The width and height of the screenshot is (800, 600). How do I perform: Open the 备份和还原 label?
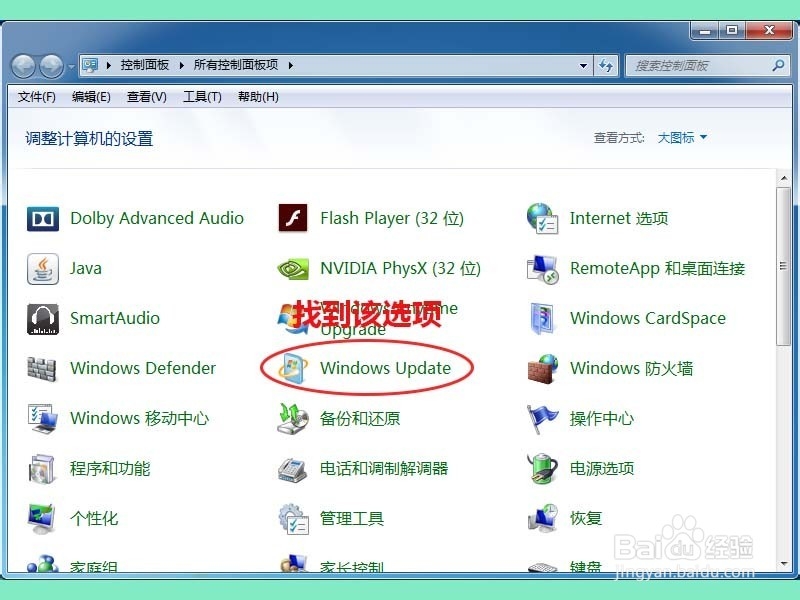click(x=360, y=418)
